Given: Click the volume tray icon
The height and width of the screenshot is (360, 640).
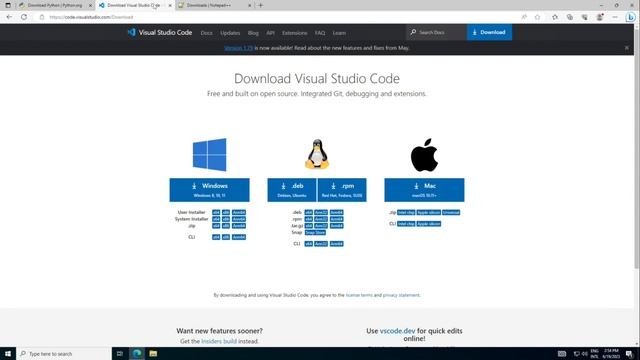Looking at the screenshot, I should click(584, 354).
